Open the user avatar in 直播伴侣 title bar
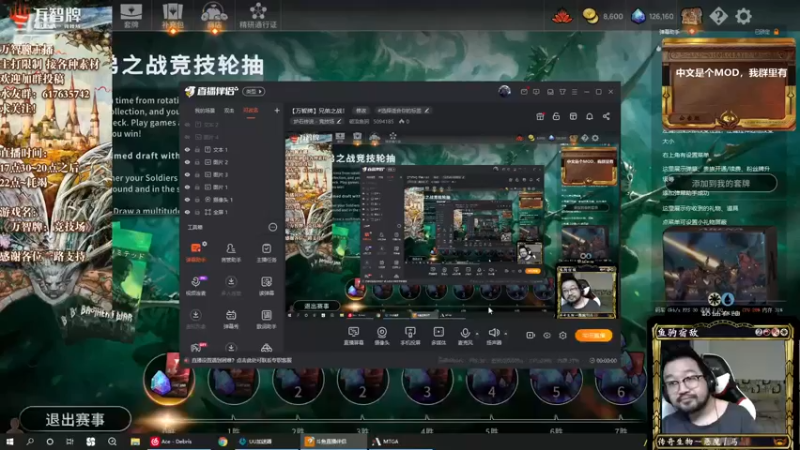The image size is (800, 450). coord(505,91)
